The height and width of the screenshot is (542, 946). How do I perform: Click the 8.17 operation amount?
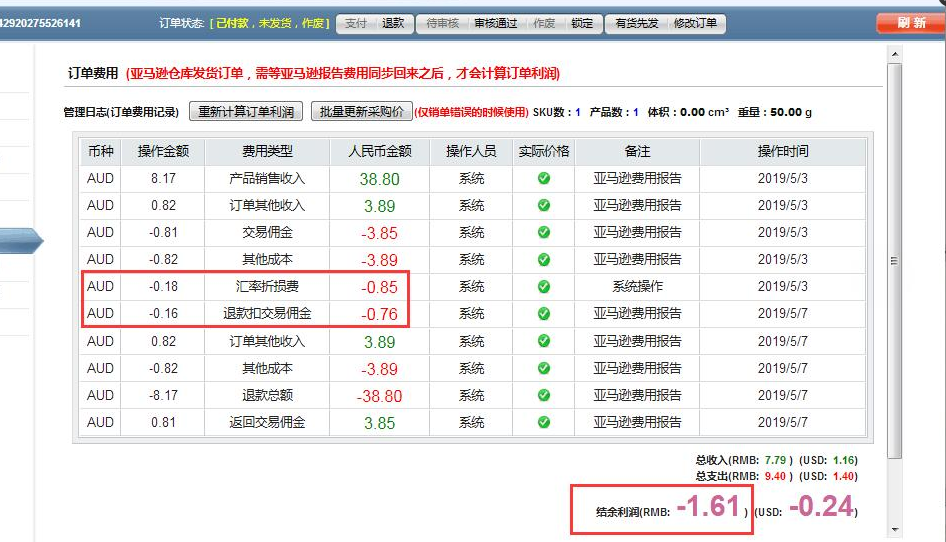coord(163,179)
